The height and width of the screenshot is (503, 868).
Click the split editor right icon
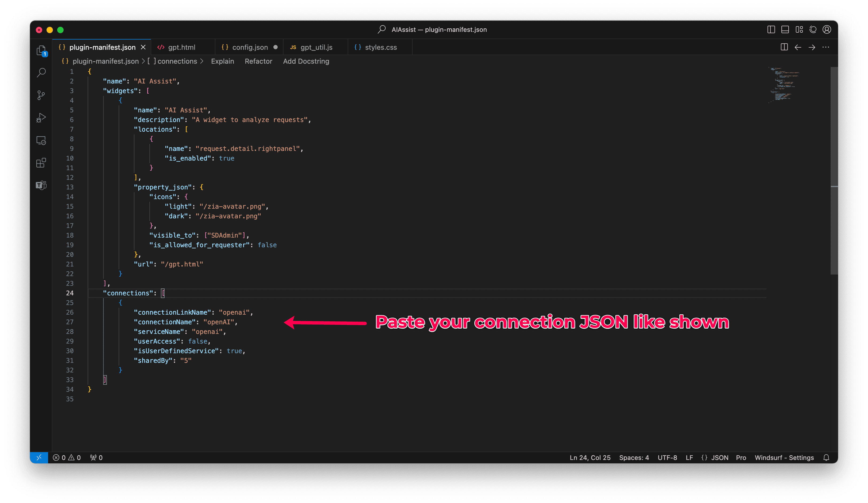click(784, 47)
